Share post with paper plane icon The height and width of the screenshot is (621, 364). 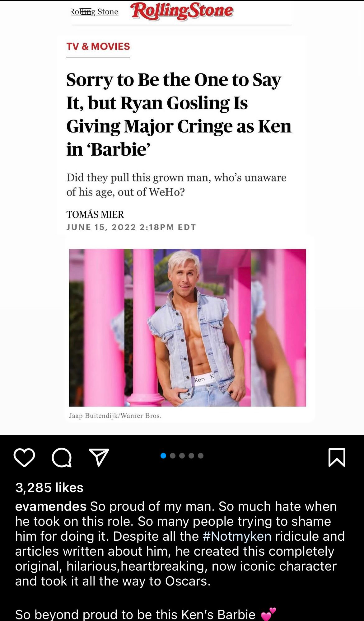pyautogui.click(x=99, y=457)
